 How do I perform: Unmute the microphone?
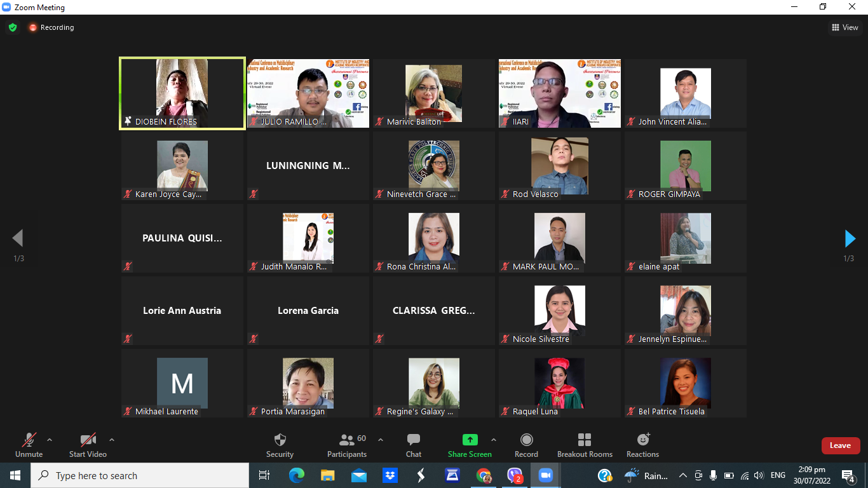[x=29, y=440]
